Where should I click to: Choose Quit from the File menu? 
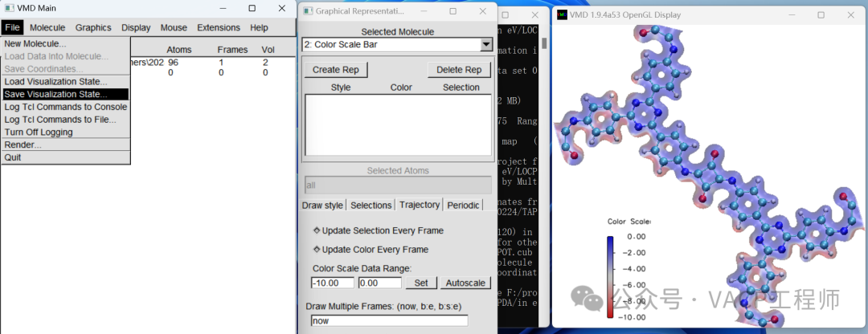coord(66,157)
